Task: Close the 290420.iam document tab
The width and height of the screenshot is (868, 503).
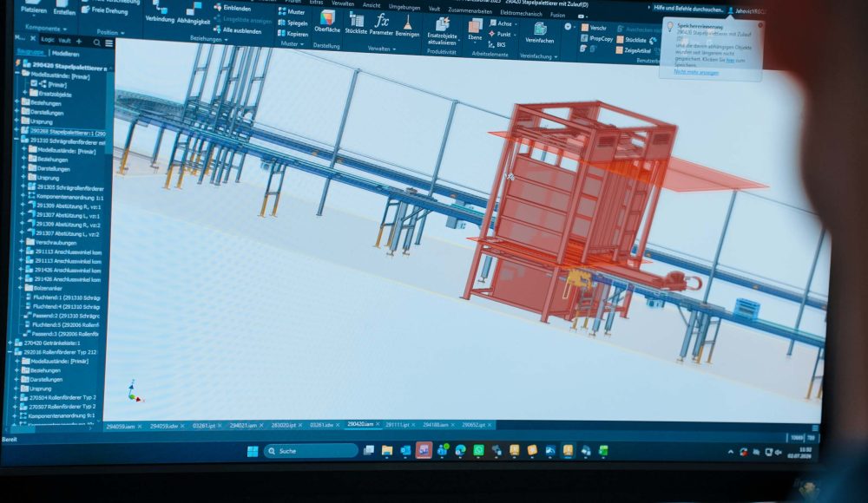Action: (378, 424)
